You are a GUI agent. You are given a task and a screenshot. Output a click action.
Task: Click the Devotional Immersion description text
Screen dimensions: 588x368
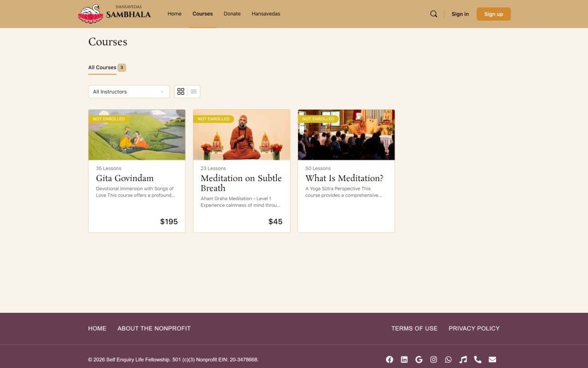[136, 192]
